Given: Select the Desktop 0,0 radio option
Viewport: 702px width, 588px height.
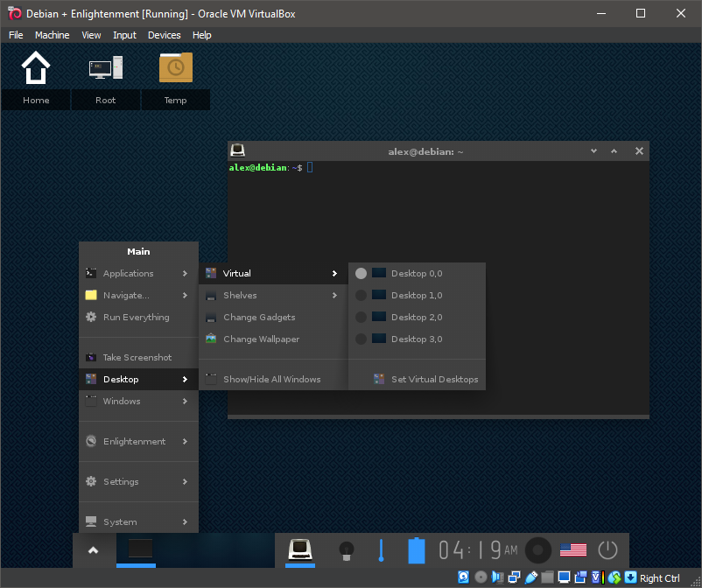Looking at the screenshot, I should (x=416, y=274).
